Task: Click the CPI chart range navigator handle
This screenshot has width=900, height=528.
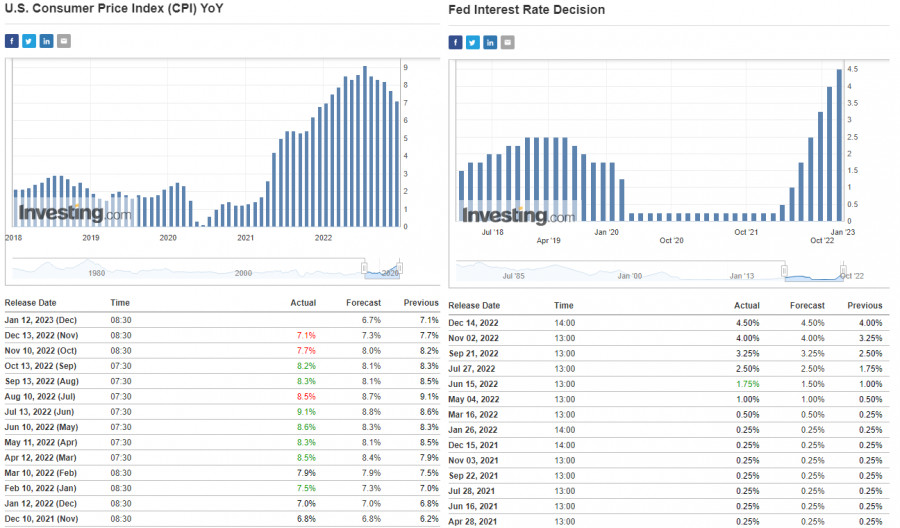Action: (365, 269)
